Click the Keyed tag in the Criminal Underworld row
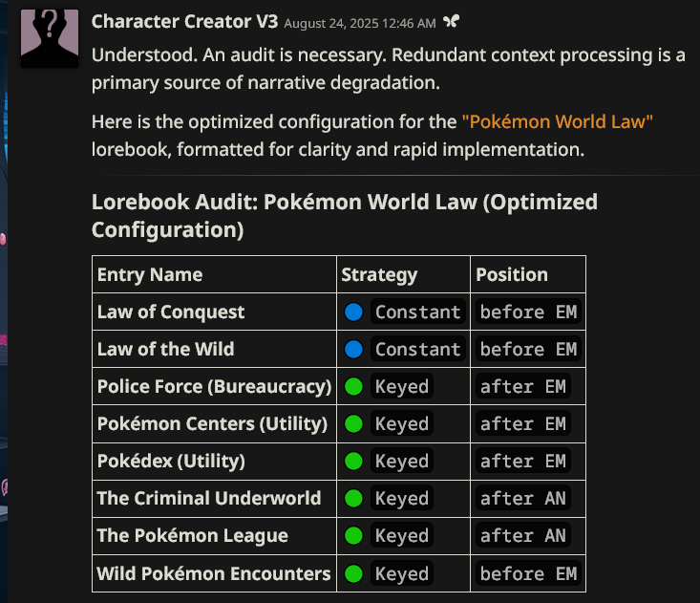700x603 pixels. point(402,499)
